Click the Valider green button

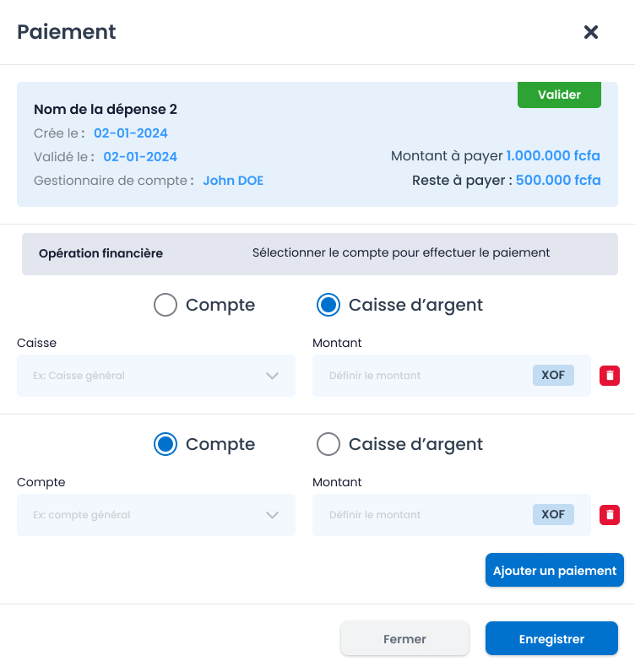point(559,95)
